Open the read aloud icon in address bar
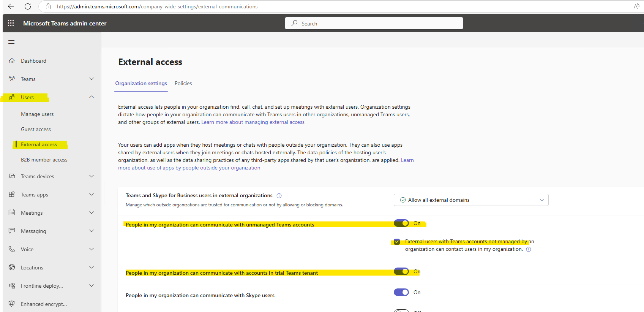The width and height of the screenshot is (644, 312). click(636, 6)
